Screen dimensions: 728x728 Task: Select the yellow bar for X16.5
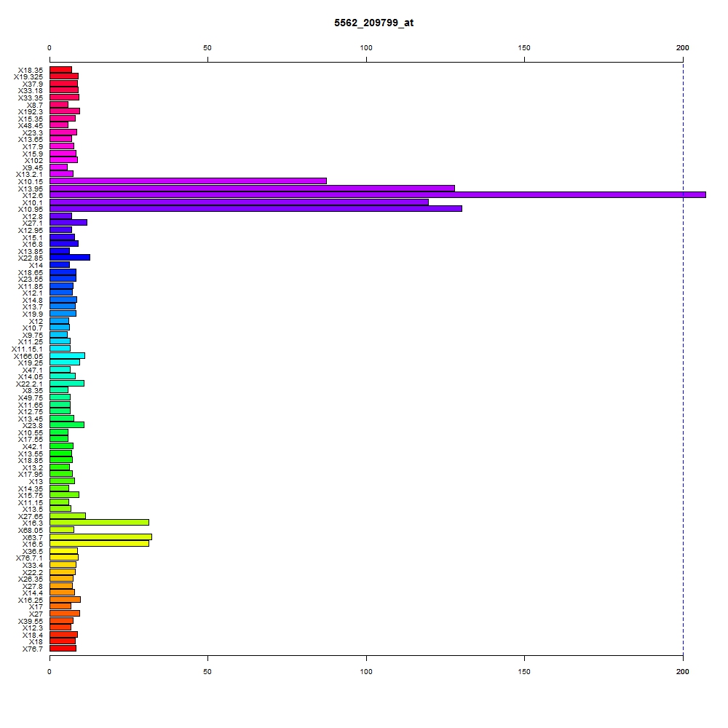(x=99, y=544)
